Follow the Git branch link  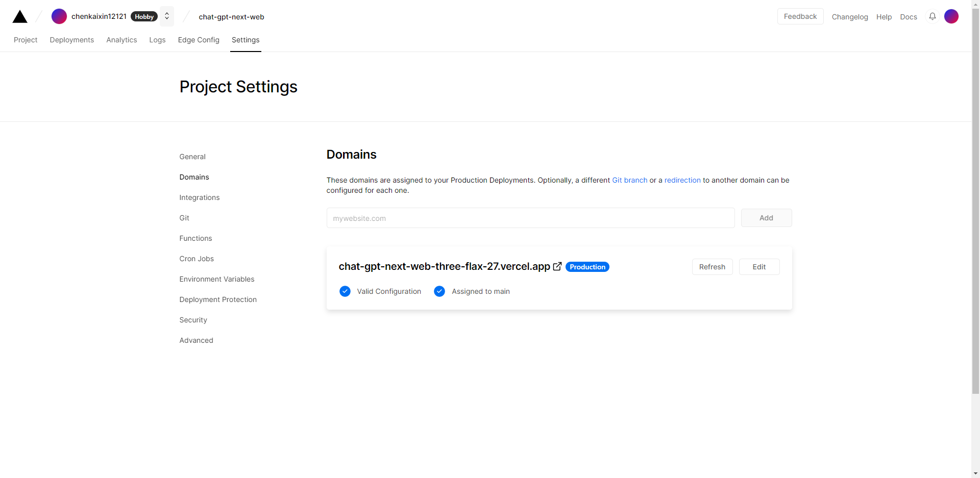tap(629, 180)
